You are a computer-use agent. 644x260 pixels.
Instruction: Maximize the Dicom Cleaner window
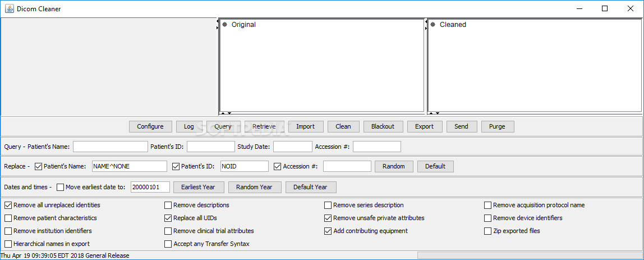coord(605,8)
